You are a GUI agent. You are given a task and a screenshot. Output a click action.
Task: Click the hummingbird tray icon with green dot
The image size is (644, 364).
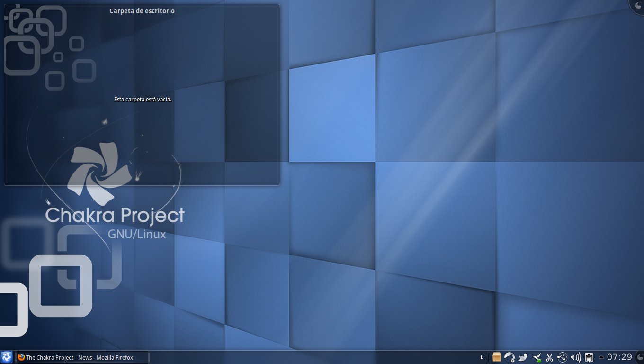[x=537, y=357]
